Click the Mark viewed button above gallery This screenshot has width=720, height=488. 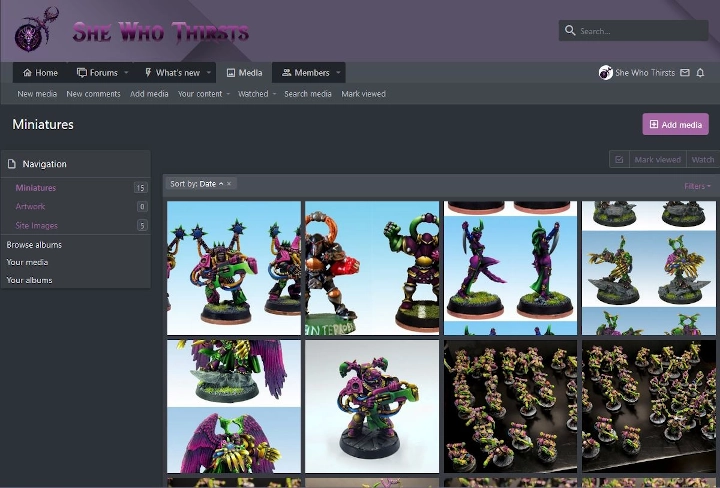coord(658,159)
